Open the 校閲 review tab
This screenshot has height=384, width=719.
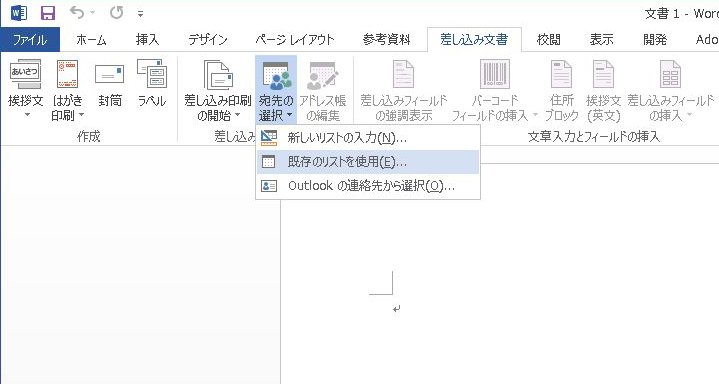[548, 40]
